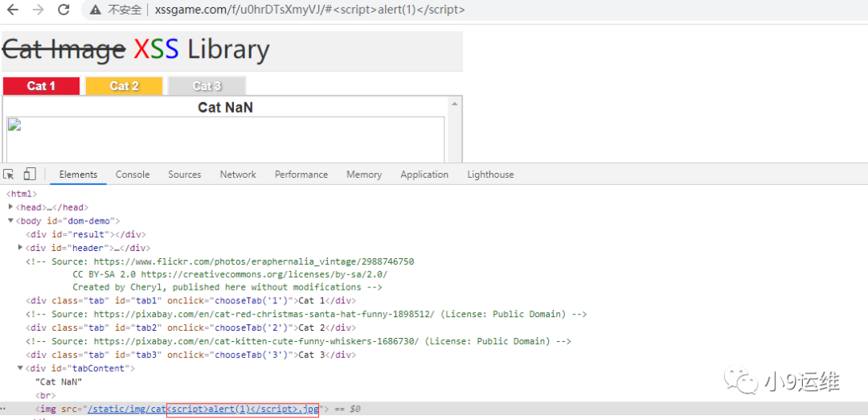
Task: Click the Cat NaN heading in page
Action: click(225, 108)
